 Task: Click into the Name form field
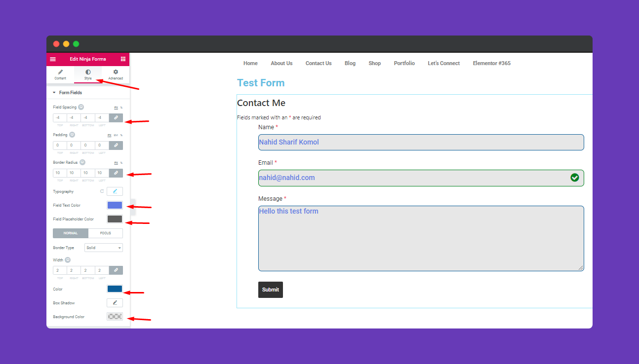point(421,142)
